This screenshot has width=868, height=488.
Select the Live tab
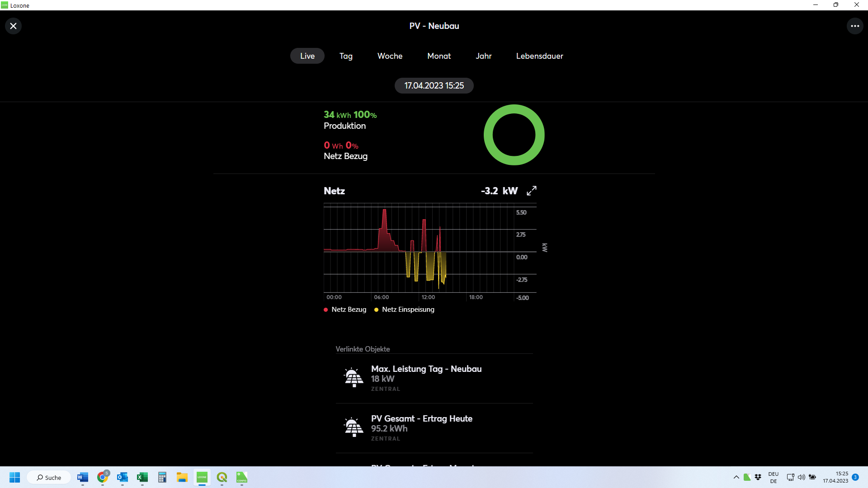coord(307,56)
